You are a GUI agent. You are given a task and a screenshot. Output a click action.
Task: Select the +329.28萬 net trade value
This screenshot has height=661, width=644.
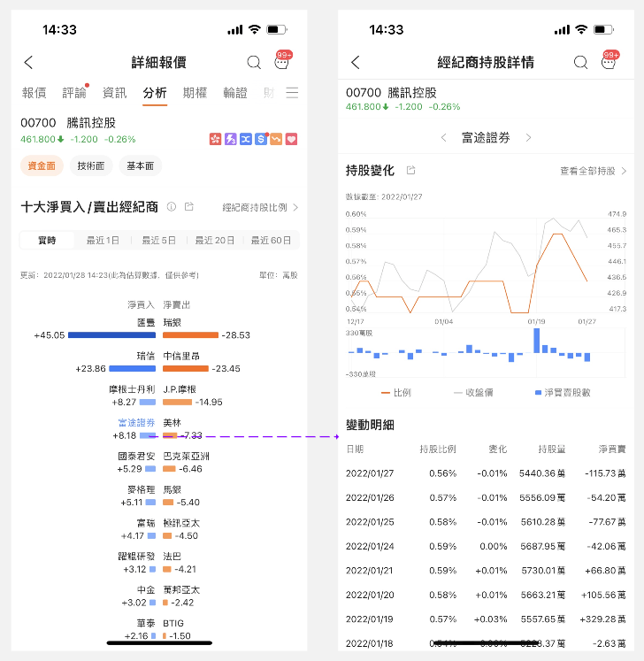[602, 619]
